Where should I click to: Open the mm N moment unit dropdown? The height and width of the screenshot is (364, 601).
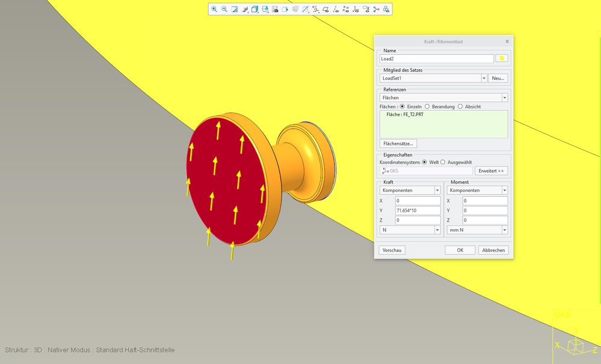(504, 230)
